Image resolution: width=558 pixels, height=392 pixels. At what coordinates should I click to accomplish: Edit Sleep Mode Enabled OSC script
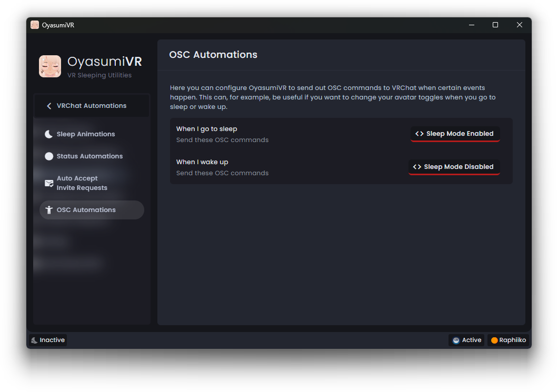[455, 134]
